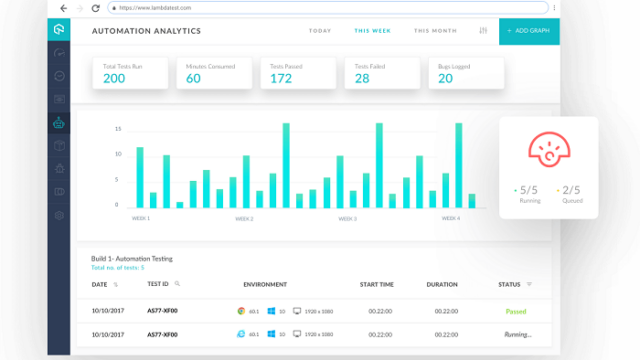
Task: Click test ID AS77-XF00 in Running row
Action: coord(162,334)
